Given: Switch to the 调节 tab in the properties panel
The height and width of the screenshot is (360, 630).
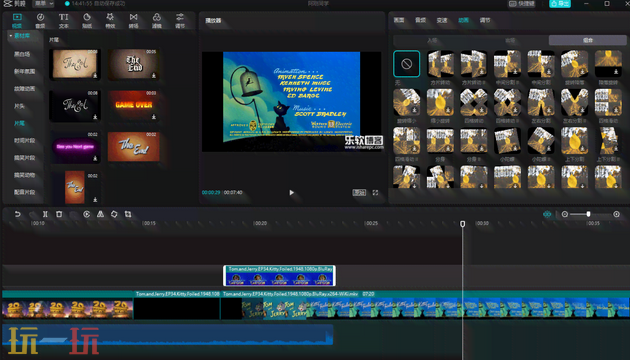Looking at the screenshot, I should click(485, 20).
